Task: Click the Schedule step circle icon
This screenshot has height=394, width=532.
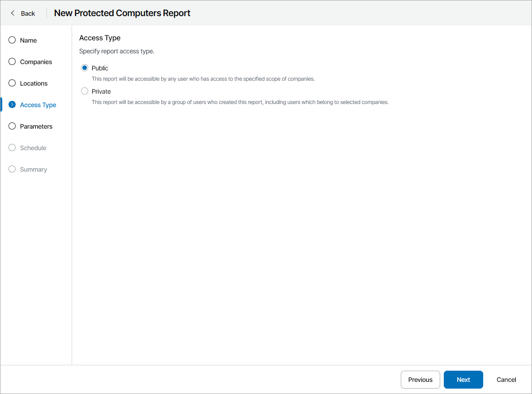Action: coord(12,148)
